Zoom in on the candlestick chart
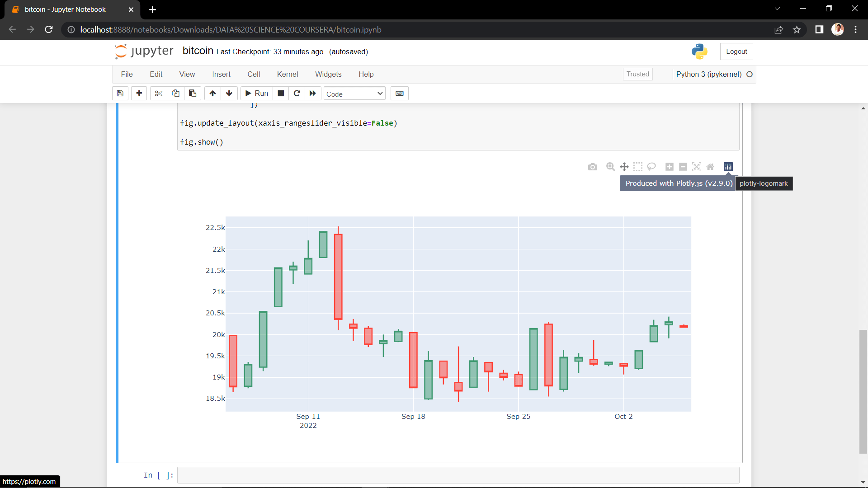The width and height of the screenshot is (868, 488). coord(670,167)
